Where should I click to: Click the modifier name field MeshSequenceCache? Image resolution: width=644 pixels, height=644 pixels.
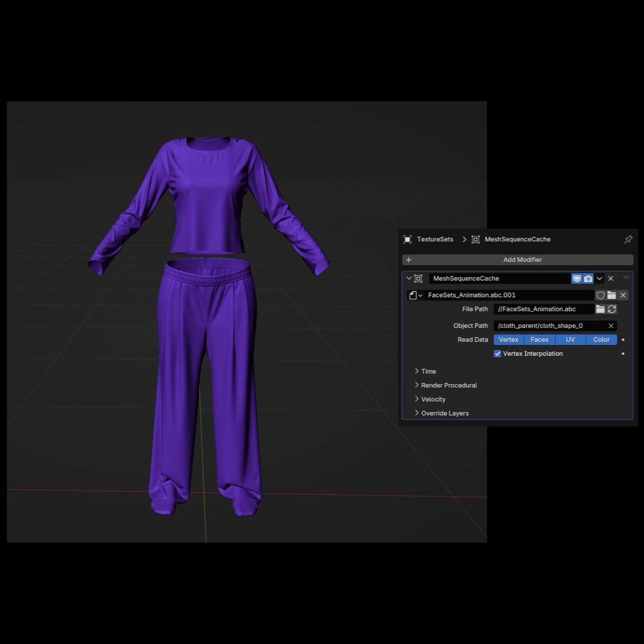click(500, 278)
